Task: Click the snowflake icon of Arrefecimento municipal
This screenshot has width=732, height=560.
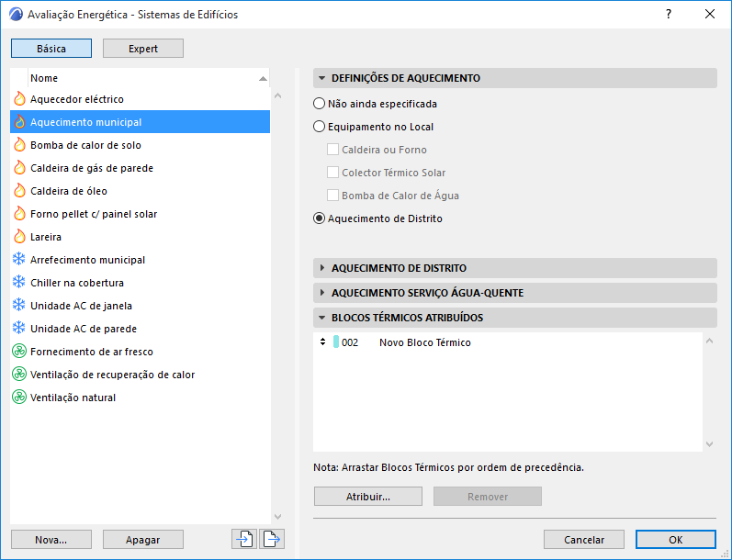Action: (18, 259)
